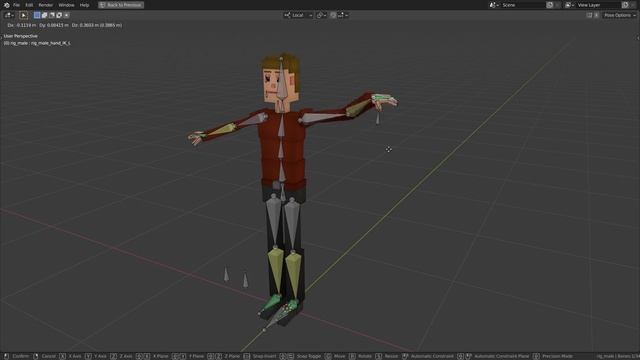Toggle the snap magnet button
Image resolution: width=640 pixels, height=360 pixels.
pos(333,15)
